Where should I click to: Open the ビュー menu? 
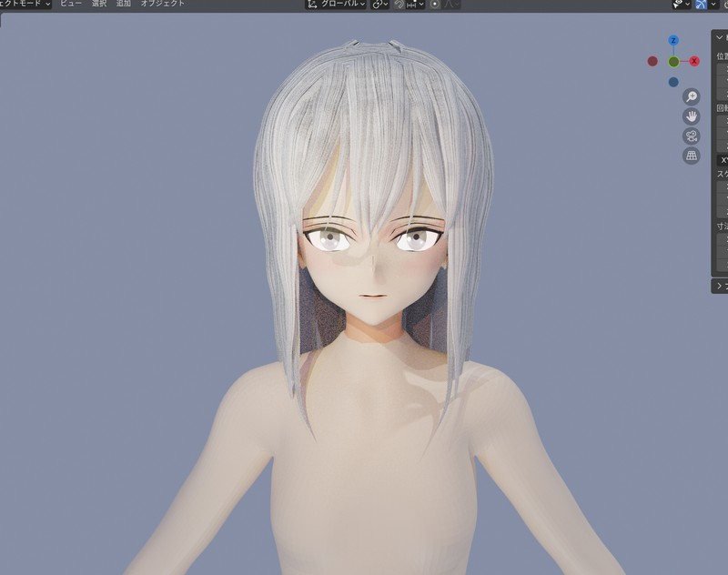pos(70,4)
